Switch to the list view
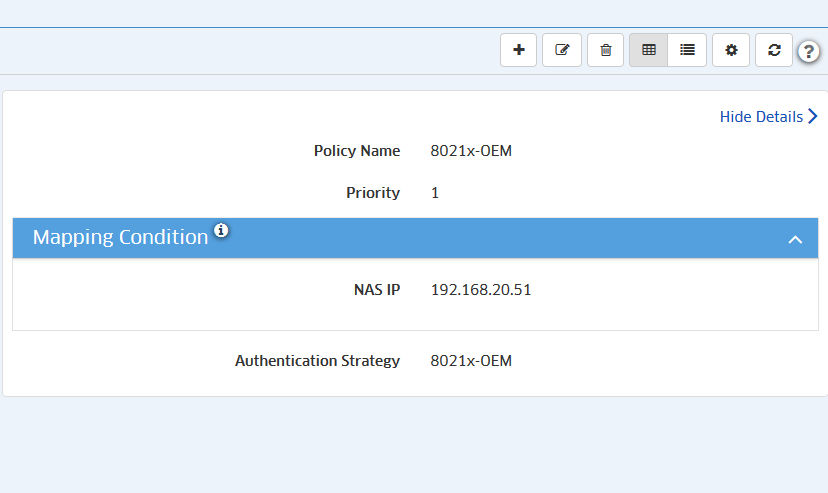Screen dimensions: 828x493 click(687, 50)
